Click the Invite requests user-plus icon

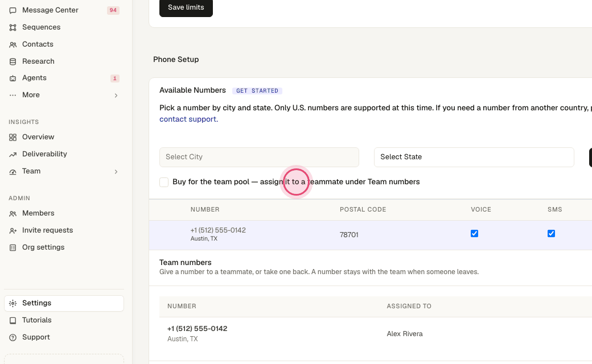pyautogui.click(x=13, y=230)
